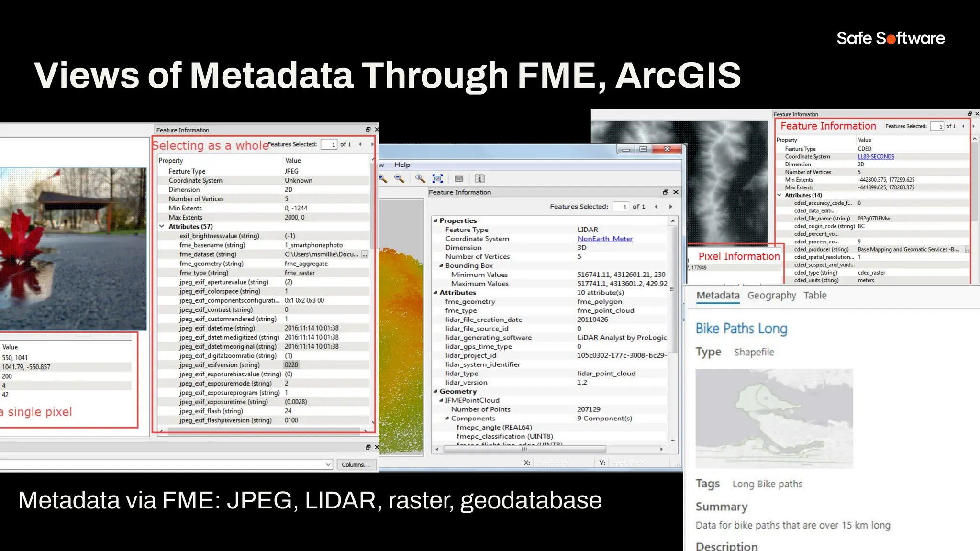The width and height of the screenshot is (980, 551).
Task: Open ellipsis button beside cded_producer value
Action: tap(968, 250)
